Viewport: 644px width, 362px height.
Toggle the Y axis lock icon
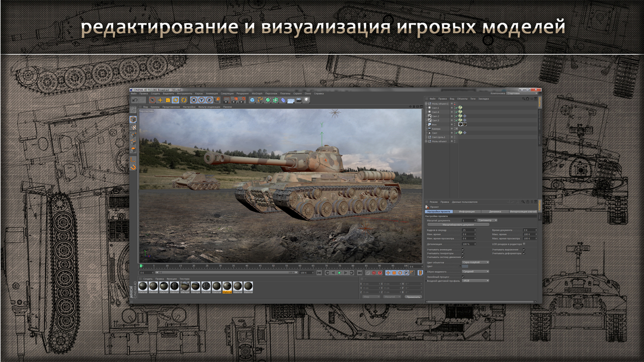[x=202, y=100]
